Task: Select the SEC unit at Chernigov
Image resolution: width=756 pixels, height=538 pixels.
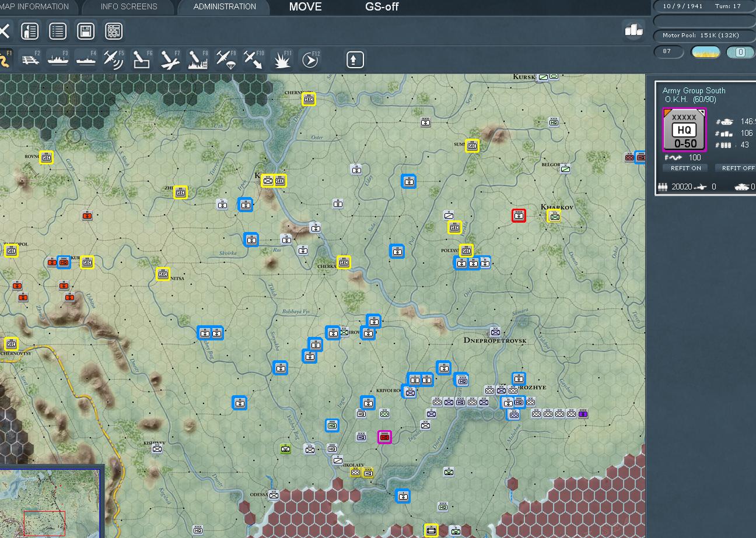Action: 309,99
